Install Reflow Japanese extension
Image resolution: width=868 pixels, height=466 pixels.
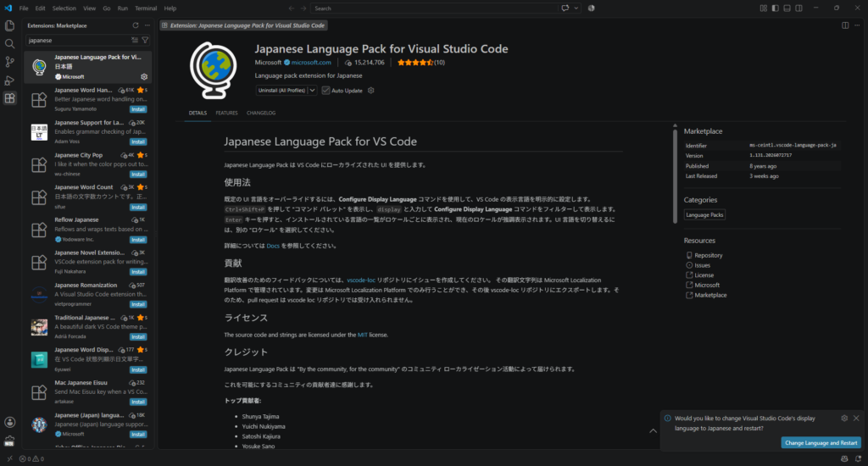pyautogui.click(x=138, y=240)
